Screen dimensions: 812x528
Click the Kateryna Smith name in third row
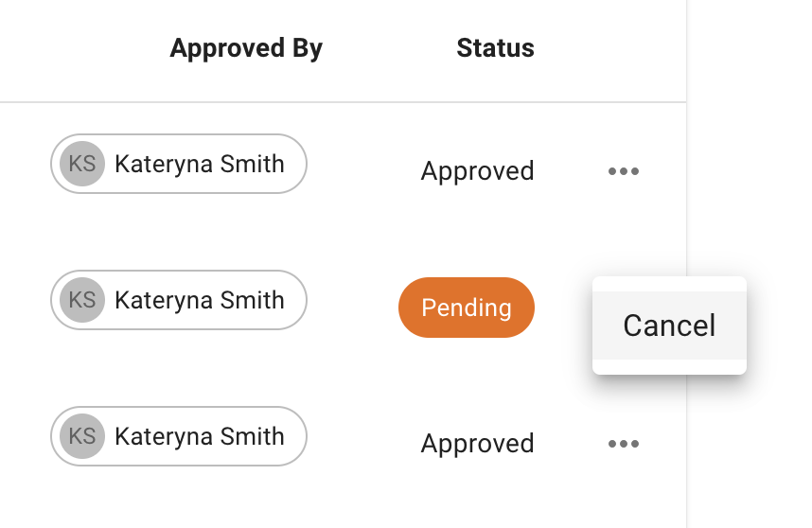[199, 436]
